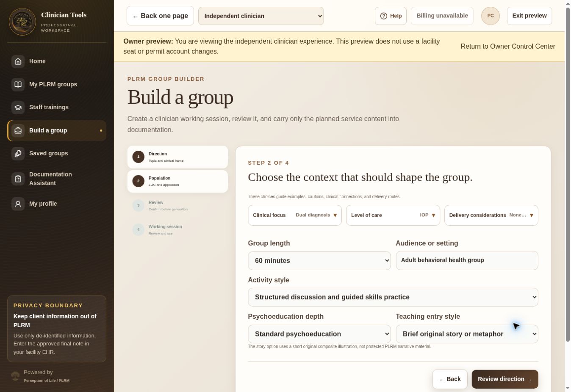Click Review direction button

[x=505, y=379]
